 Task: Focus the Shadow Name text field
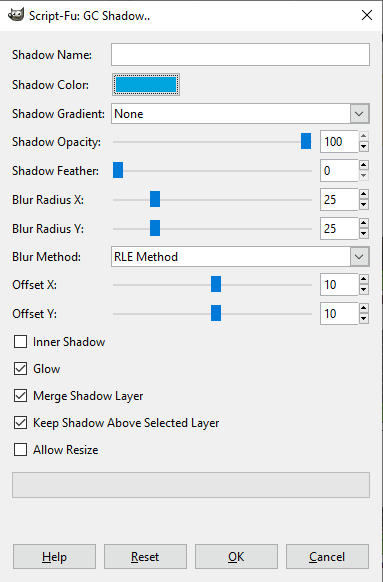point(240,55)
